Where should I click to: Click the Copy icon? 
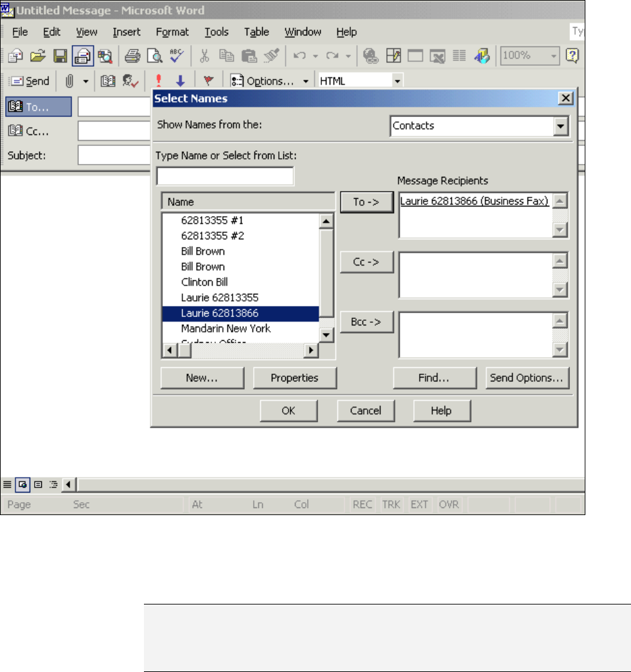coord(227,56)
